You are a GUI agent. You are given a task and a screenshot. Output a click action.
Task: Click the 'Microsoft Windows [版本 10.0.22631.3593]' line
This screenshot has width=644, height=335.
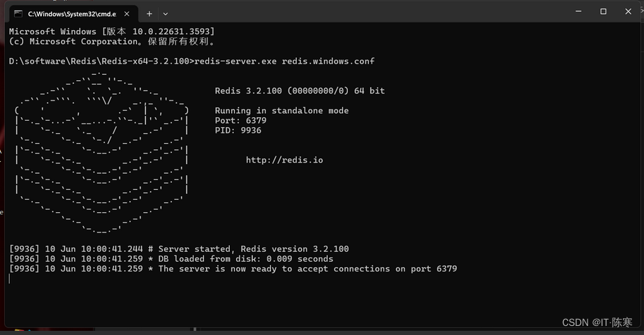click(x=112, y=31)
